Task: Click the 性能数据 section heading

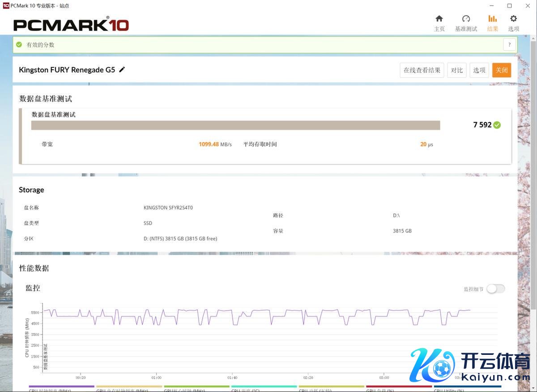Action: tap(34, 268)
